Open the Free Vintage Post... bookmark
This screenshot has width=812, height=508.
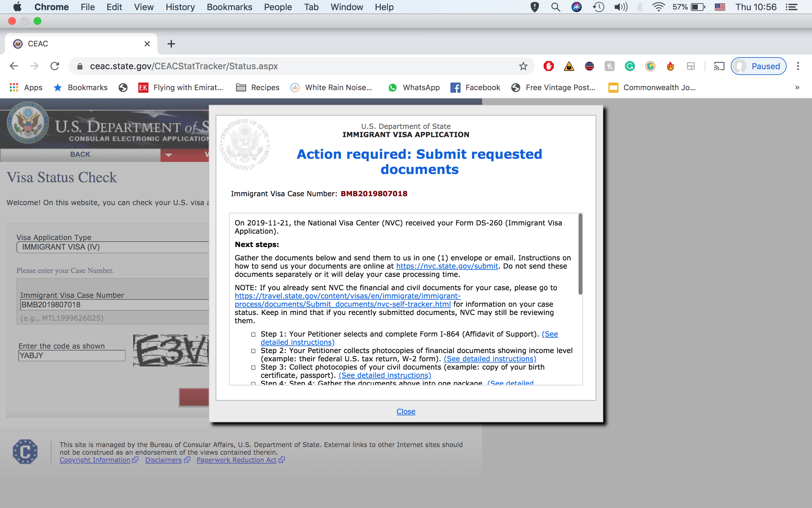click(x=553, y=88)
